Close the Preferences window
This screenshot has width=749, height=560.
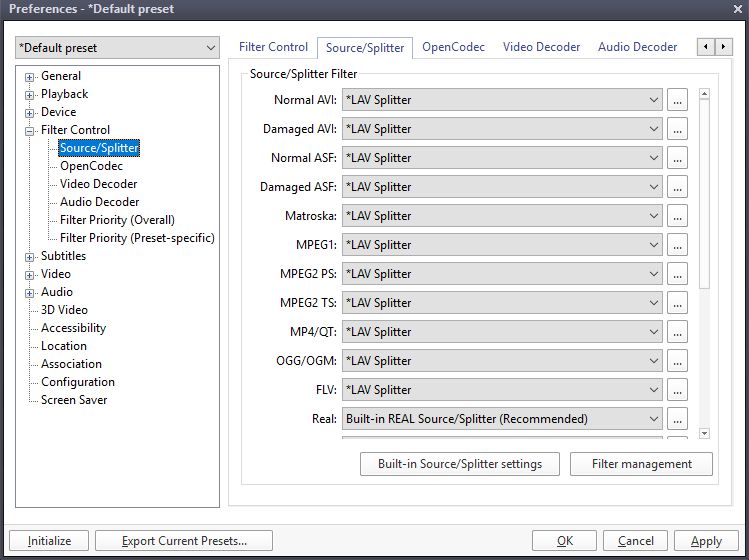pyautogui.click(x=738, y=9)
